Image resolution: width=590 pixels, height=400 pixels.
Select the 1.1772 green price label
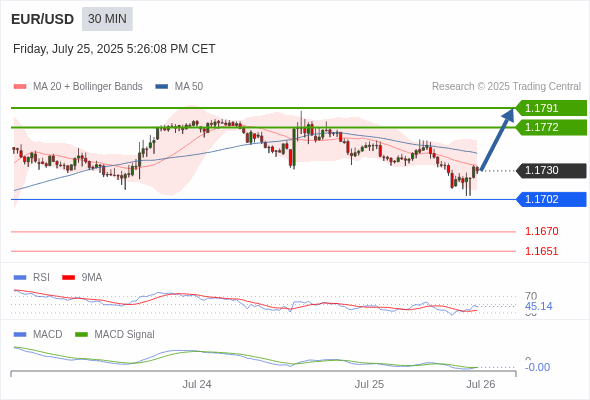tap(551, 127)
